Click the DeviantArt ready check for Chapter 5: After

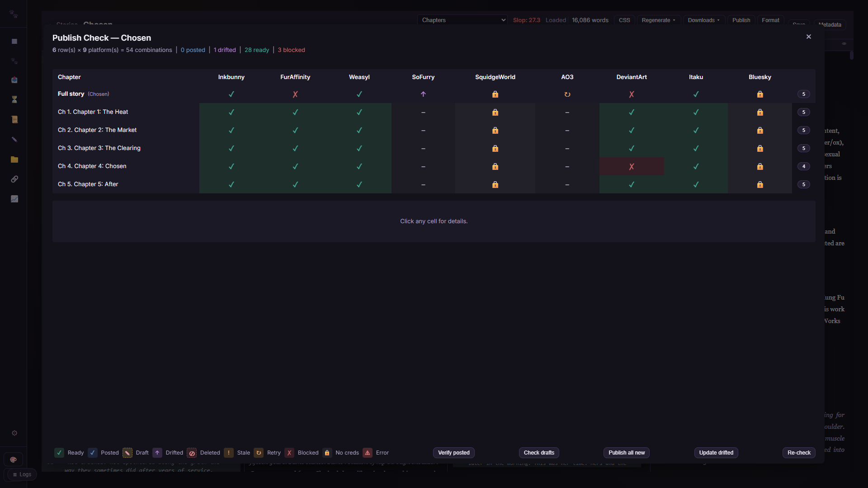(632, 184)
